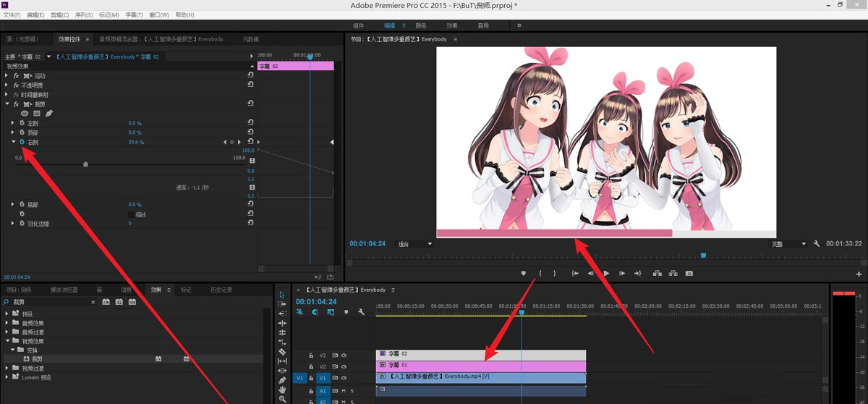
Task: Enable the 缩放 checkbox in the crop effect
Action: coord(131,214)
